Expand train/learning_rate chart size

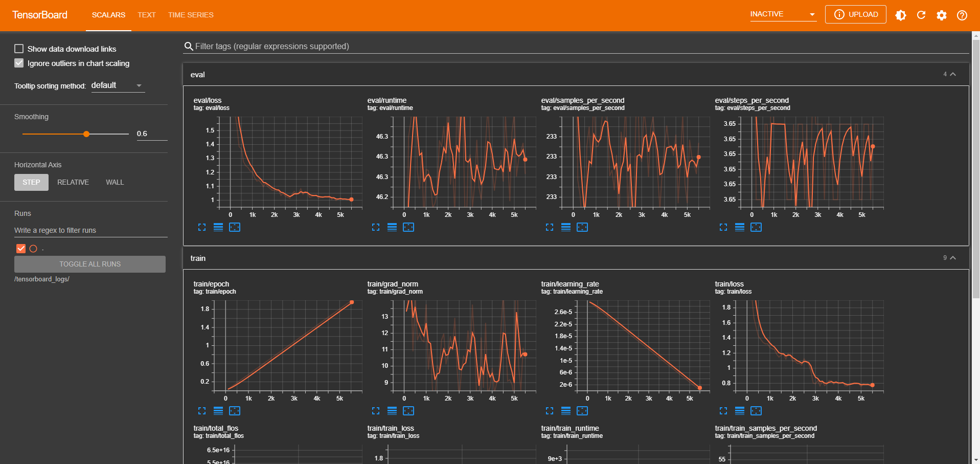click(550, 411)
